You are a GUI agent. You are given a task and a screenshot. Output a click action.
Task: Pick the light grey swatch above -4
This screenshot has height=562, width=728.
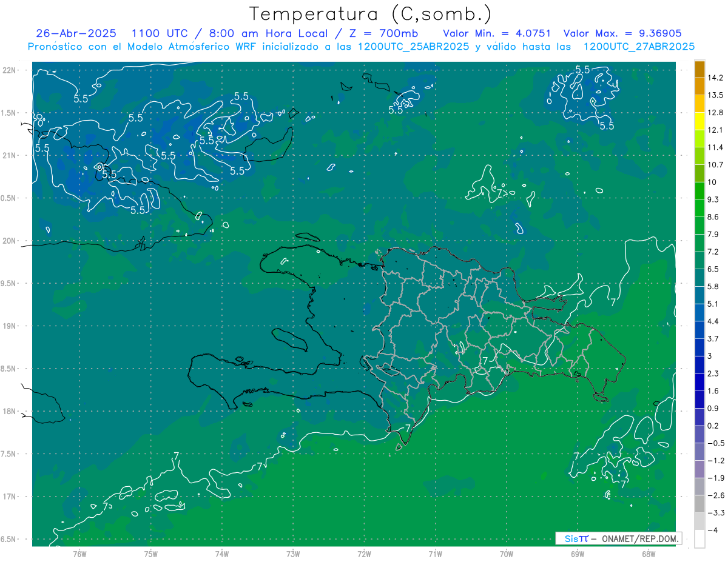[699, 521]
